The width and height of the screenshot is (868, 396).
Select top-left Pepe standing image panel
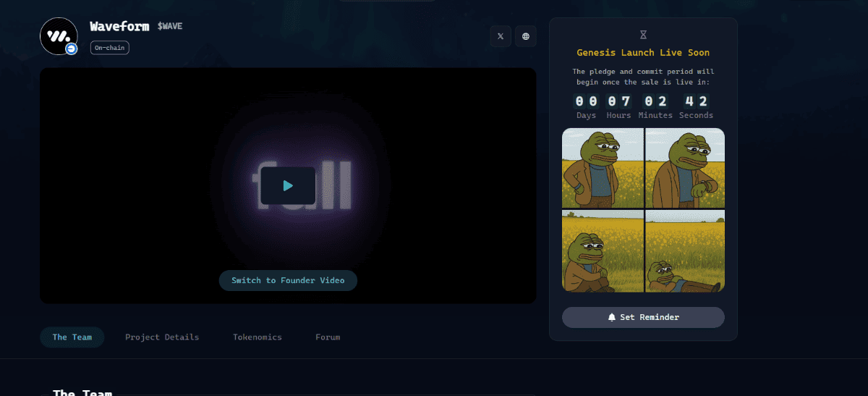pos(603,168)
